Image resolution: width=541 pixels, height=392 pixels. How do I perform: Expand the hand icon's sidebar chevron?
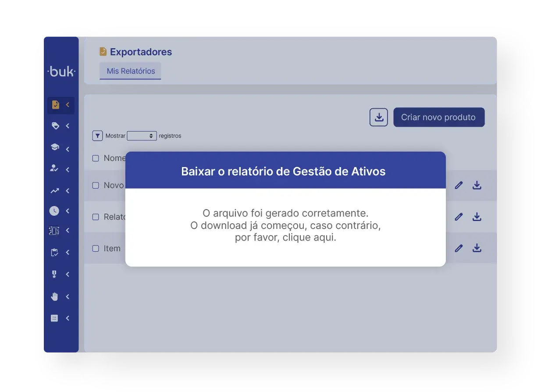pyautogui.click(x=67, y=296)
